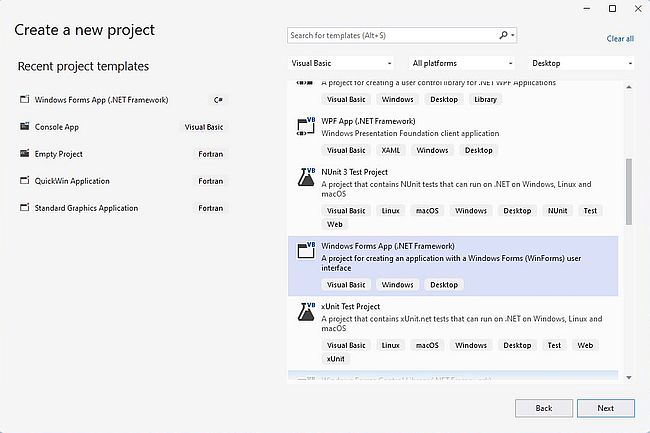Click the Next button
The width and height of the screenshot is (650, 433).
tap(606, 408)
